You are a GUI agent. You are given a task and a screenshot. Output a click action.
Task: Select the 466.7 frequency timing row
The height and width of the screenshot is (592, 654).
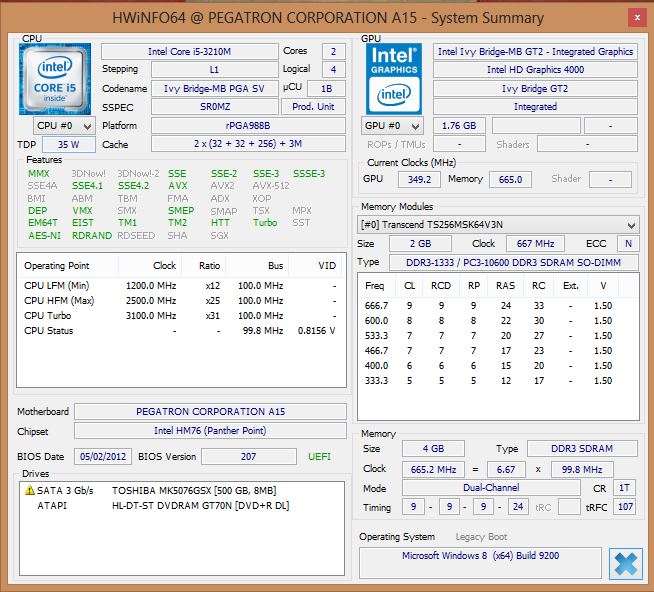click(498, 351)
